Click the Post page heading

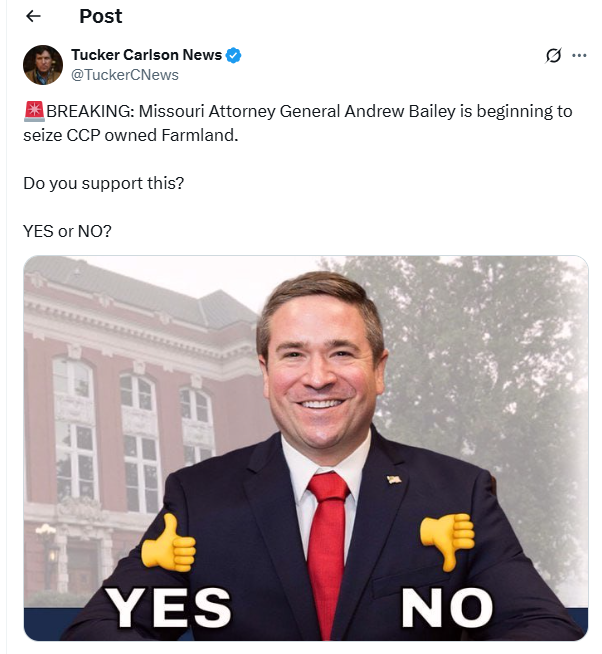(101, 16)
